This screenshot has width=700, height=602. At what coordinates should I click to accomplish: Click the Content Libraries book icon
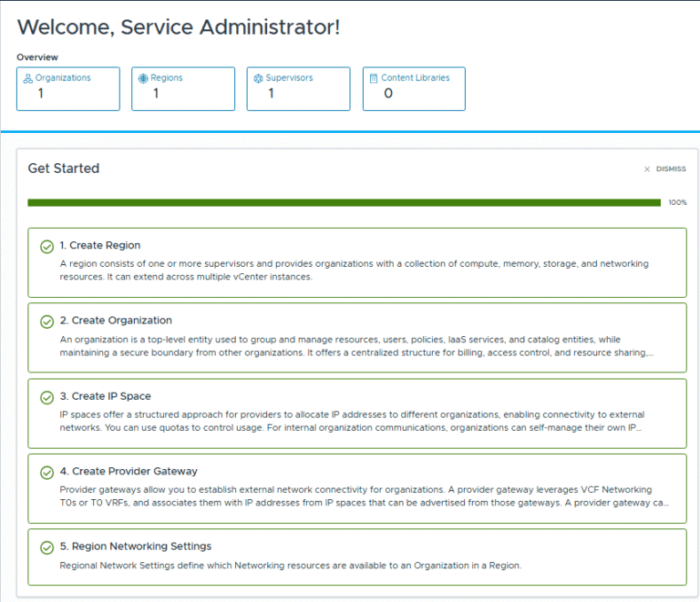click(374, 78)
